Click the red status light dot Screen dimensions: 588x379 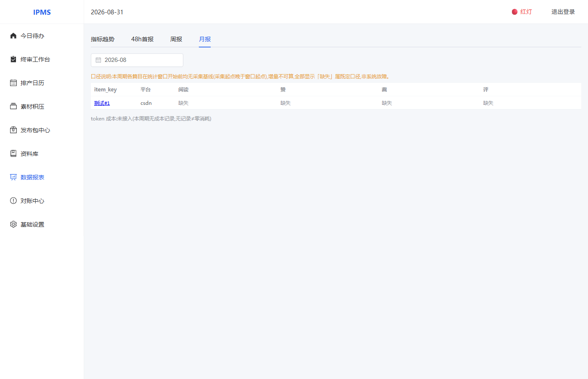point(514,12)
